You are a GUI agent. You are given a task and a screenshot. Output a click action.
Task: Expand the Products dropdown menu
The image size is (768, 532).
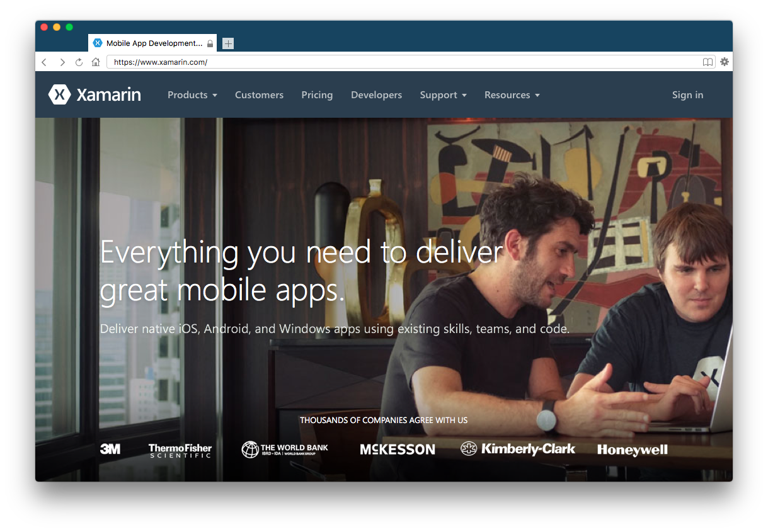coord(192,95)
